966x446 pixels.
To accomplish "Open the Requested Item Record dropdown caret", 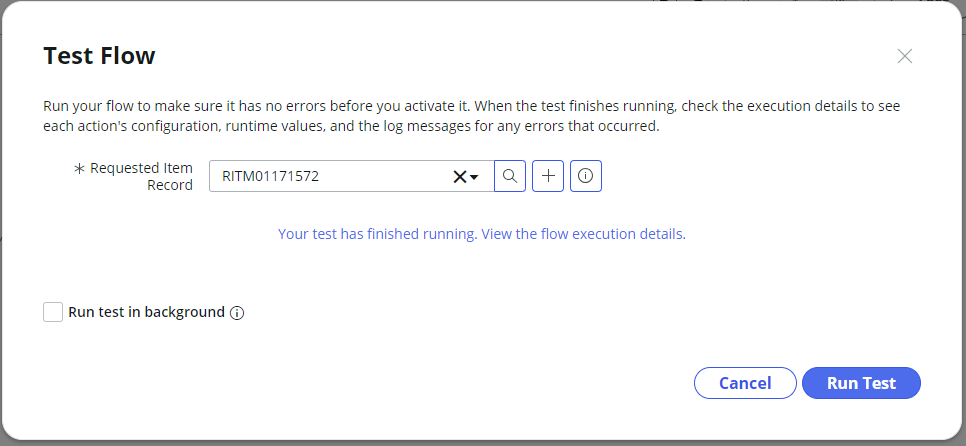I will pos(474,177).
